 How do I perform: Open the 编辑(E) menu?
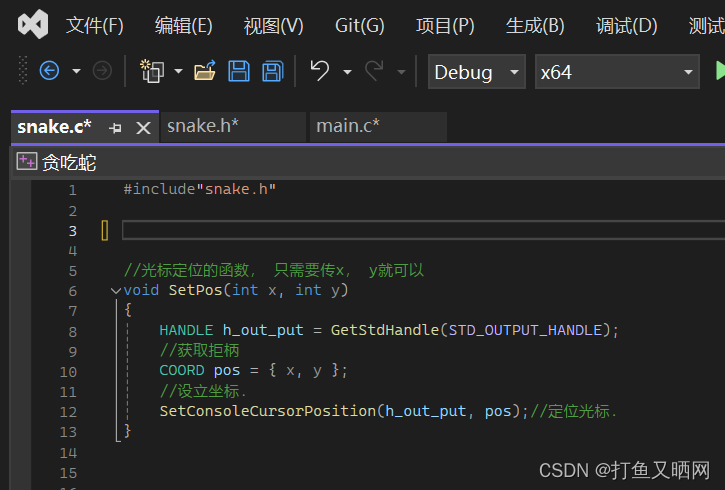pyautogui.click(x=184, y=25)
